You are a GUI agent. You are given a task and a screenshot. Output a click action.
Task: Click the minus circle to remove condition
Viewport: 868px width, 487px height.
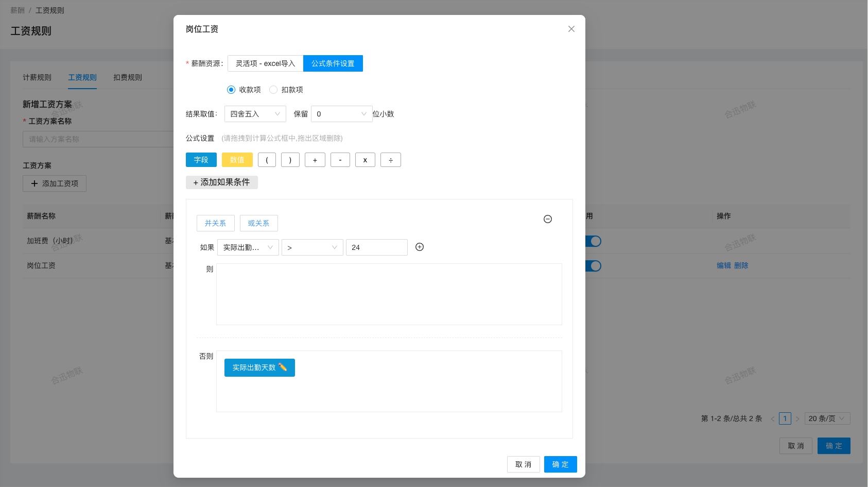pyautogui.click(x=548, y=219)
